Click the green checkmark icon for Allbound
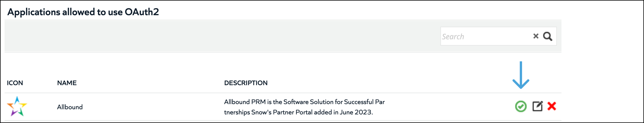 521,106
